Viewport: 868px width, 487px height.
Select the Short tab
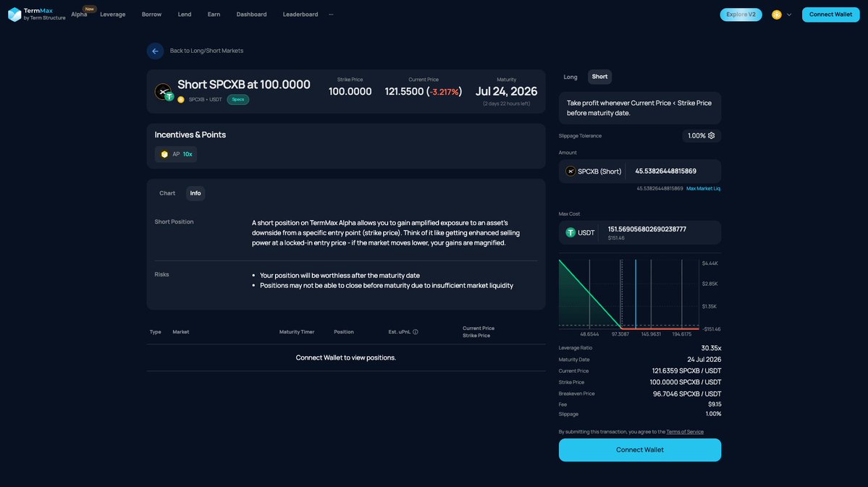click(599, 77)
